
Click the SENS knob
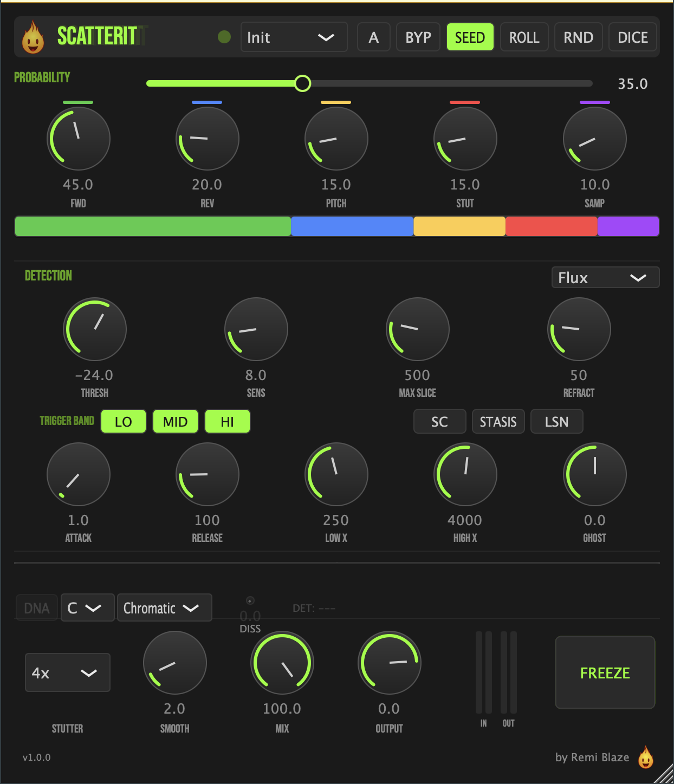(256, 329)
